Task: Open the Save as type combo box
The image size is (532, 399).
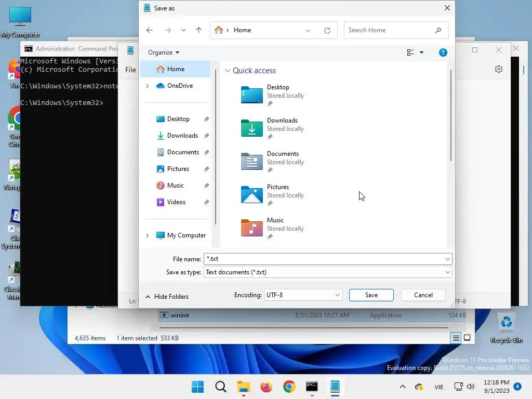Action: pyautogui.click(x=328, y=272)
